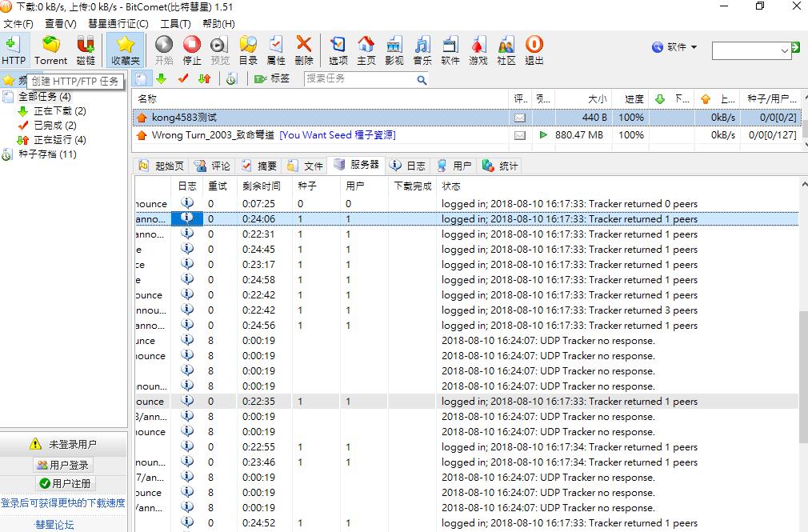Viewport: 808px width, 532px height.
Task: Open the top-right search combo box dropdown
Action: 784,50
